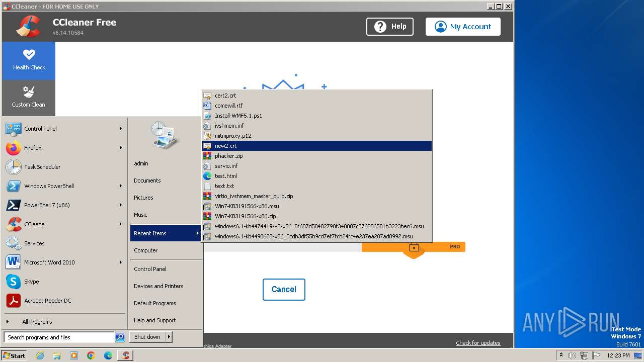Screen dimensions: 644x362
Task: Expand PowerShell 7 (x86) jump list arrow
Action: tap(120, 205)
